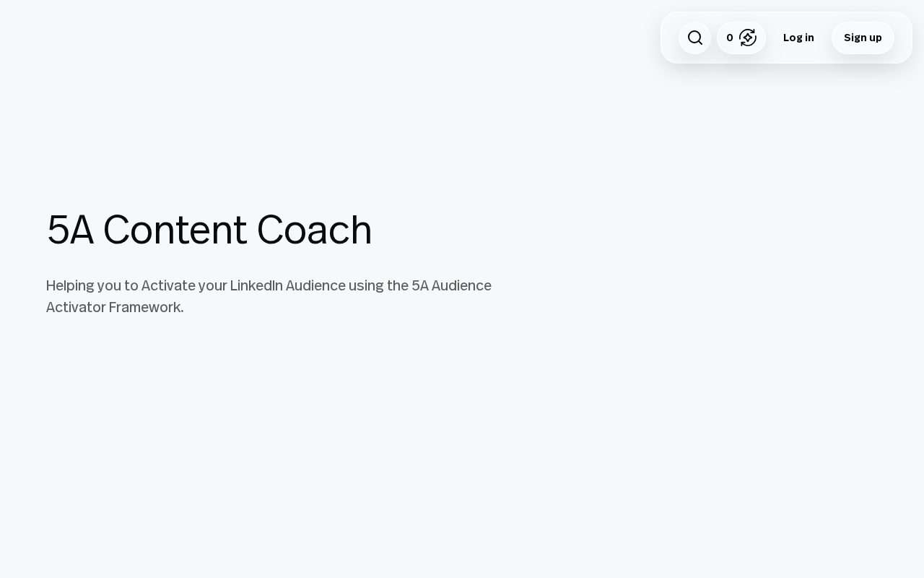The height and width of the screenshot is (578, 924).
Task: Click Activator Framework text in the subtitle
Action: [x=115, y=307]
